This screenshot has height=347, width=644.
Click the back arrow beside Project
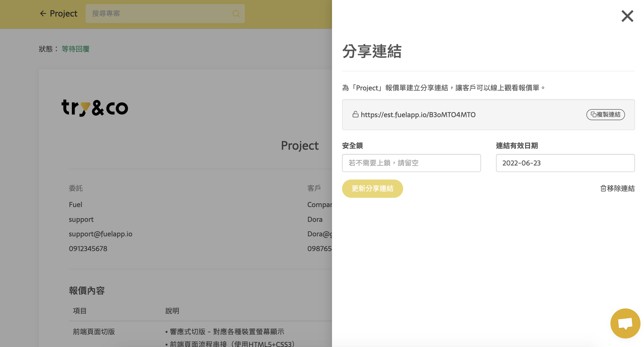43,14
